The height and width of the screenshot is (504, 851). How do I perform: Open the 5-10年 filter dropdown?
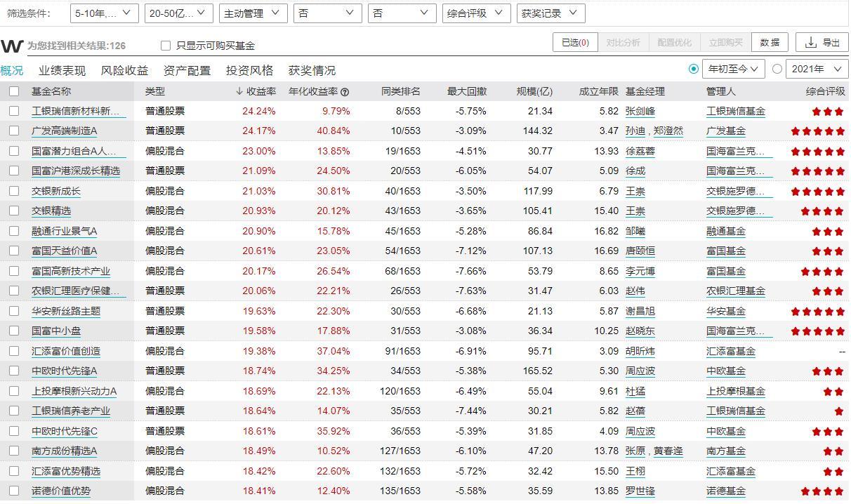tap(105, 13)
